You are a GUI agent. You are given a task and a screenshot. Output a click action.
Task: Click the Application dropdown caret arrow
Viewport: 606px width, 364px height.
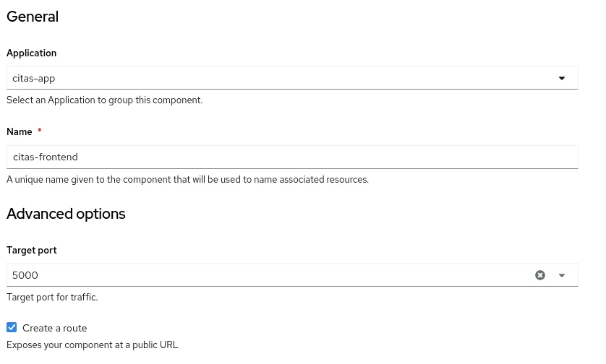coord(562,78)
